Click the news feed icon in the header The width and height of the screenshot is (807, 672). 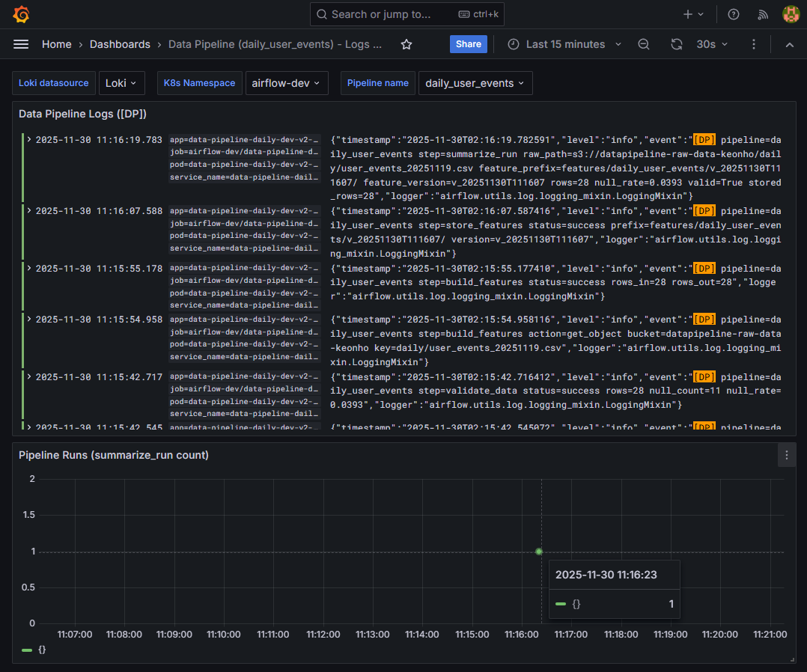tap(762, 13)
